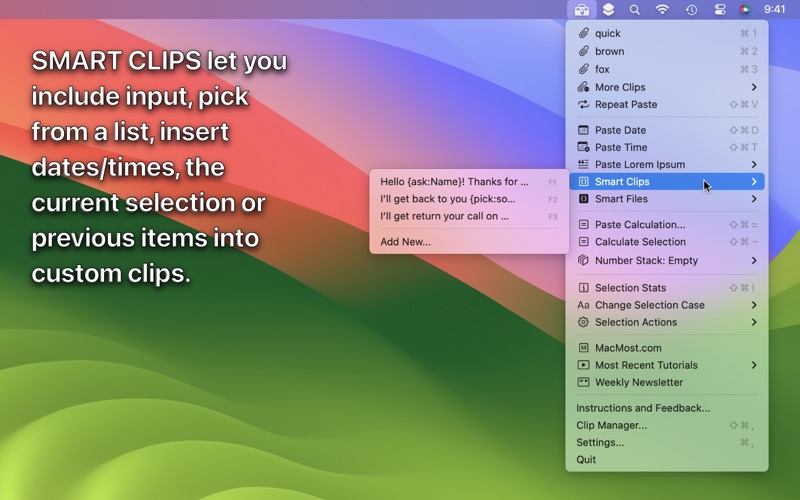Pick the 'Hello {ask:Name}!' smart clip

469,182
